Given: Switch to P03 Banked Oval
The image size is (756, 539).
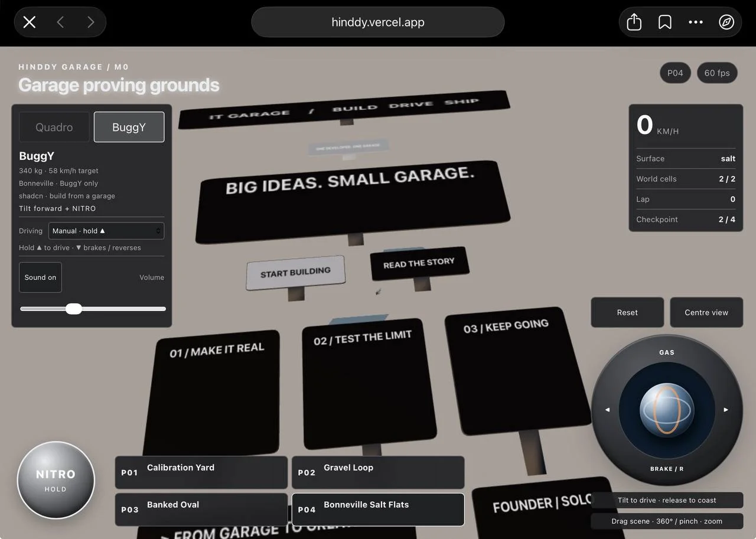Looking at the screenshot, I should tap(201, 509).
